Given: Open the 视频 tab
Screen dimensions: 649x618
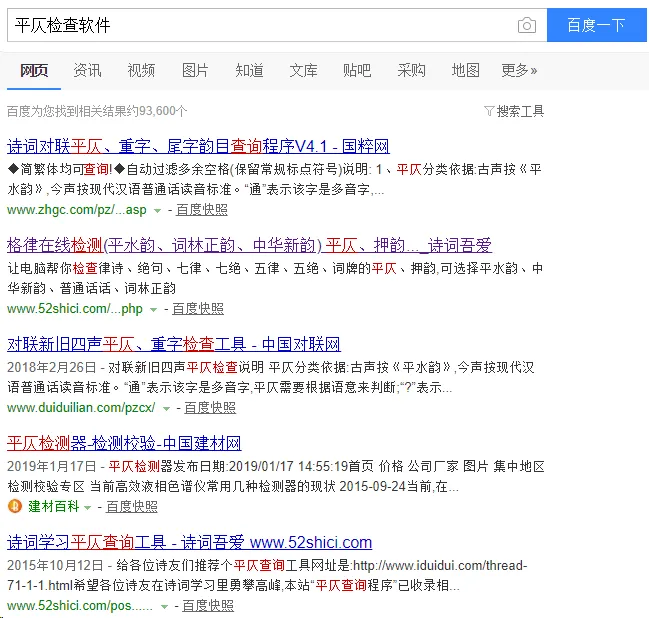Looking at the screenshot, I should (x=141, y=70).
